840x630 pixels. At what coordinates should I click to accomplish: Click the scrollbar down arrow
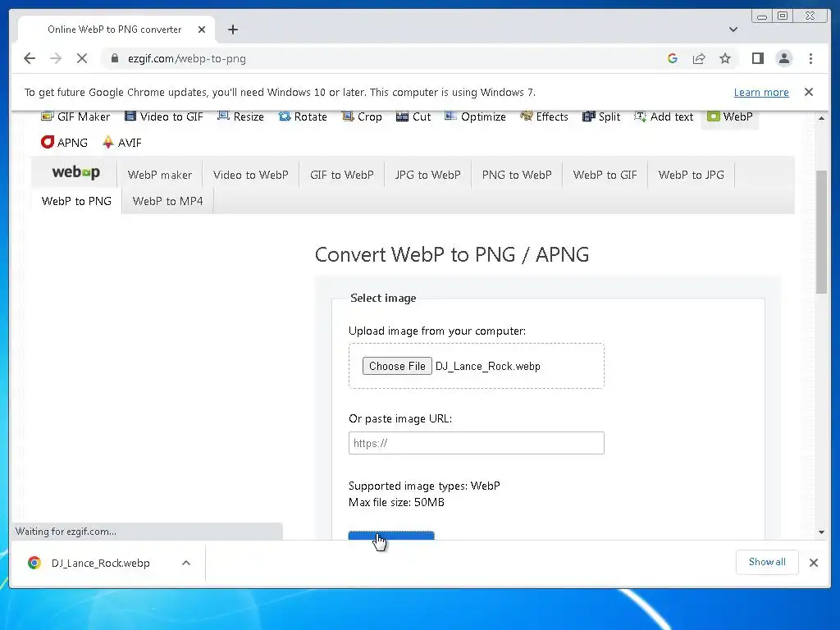click(x=821, y=532)
